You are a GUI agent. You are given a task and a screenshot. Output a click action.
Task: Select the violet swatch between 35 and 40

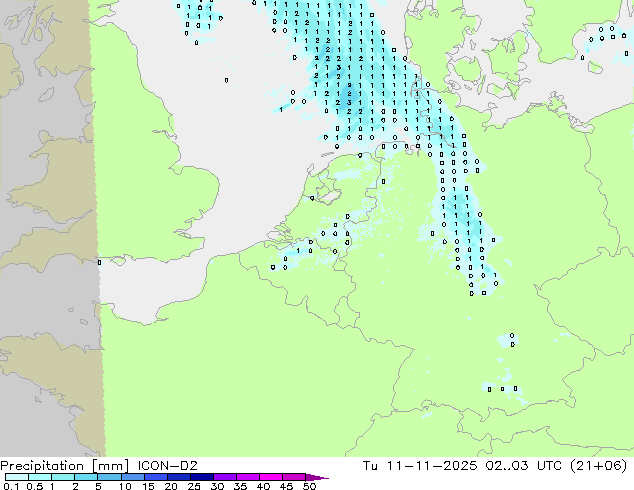(248, 477)
